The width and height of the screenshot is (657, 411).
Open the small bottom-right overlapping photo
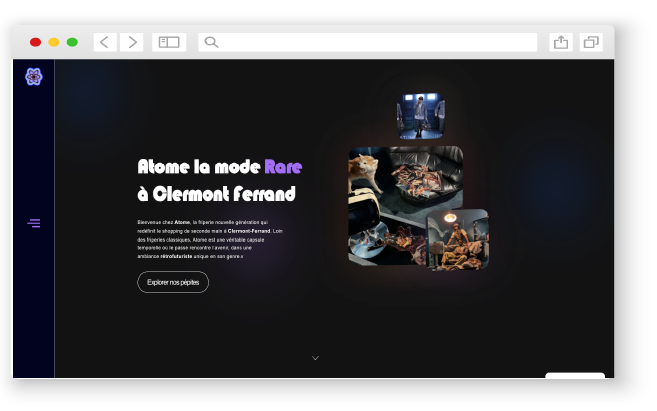[x=459, y=240]
